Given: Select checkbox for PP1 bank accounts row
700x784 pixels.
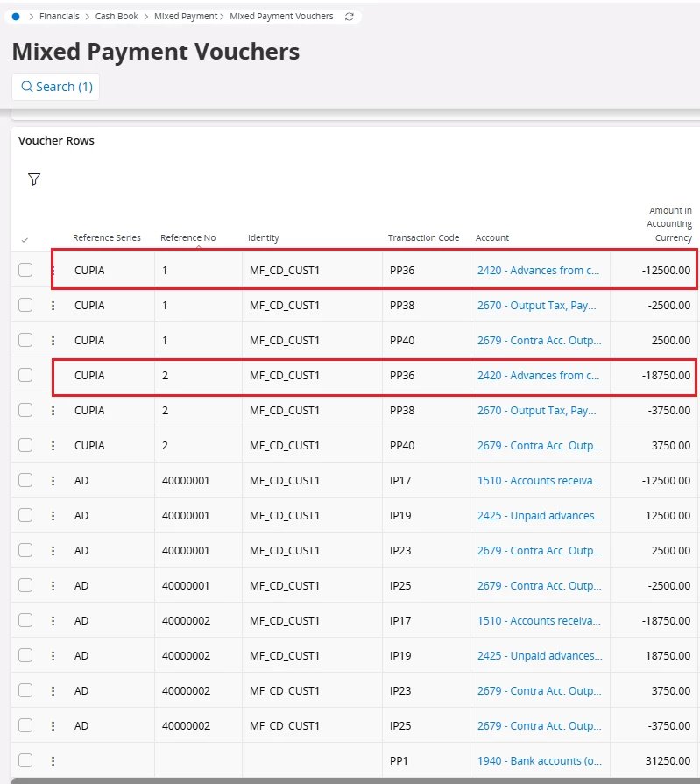Looking at the screenshot, I should click(x=25, y=760).
